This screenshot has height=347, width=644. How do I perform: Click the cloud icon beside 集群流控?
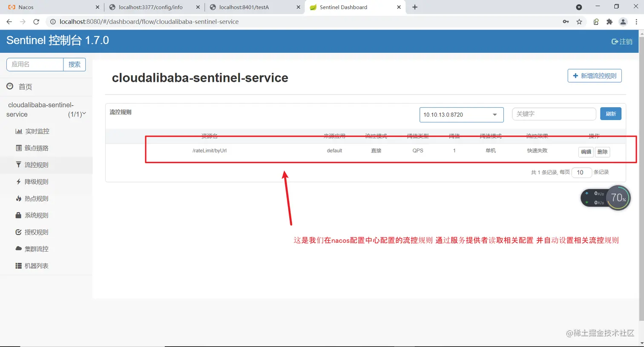click(x=18, y=248)
